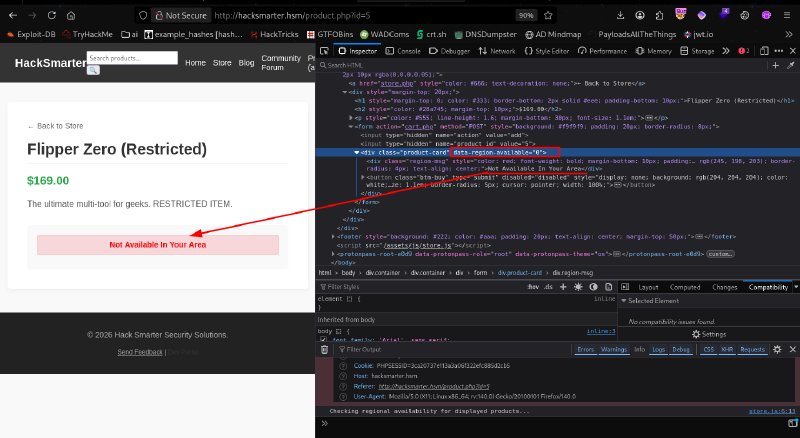Click the Back to Store link
This screenshot has width=800, height=438.
55,126
